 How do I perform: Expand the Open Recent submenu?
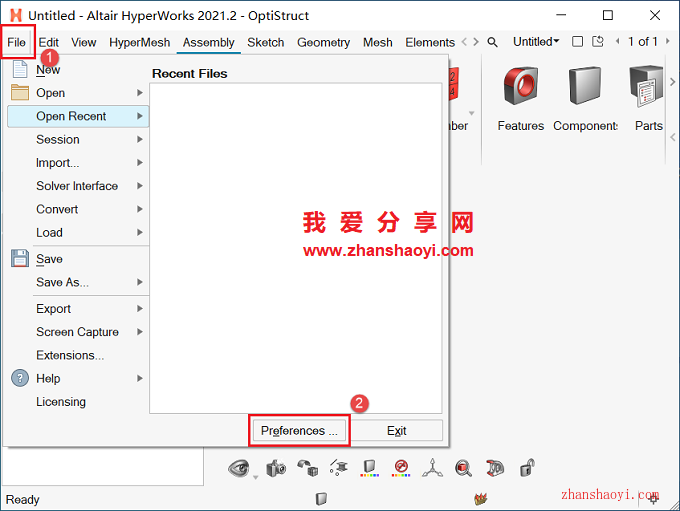[x=78, y=116]
